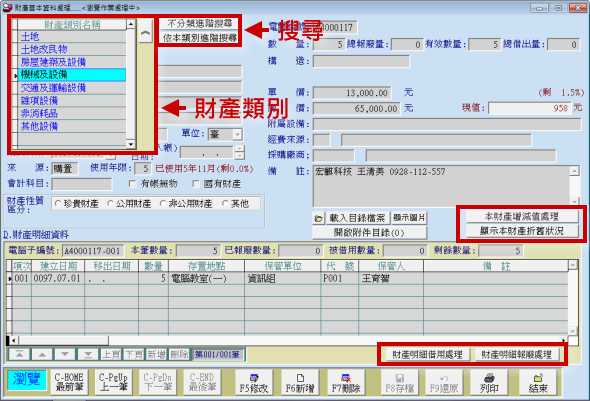This screenshot has height=401, width=590.
Task: Click 財產明細借用處理 button
Action: tap(427, 354)
